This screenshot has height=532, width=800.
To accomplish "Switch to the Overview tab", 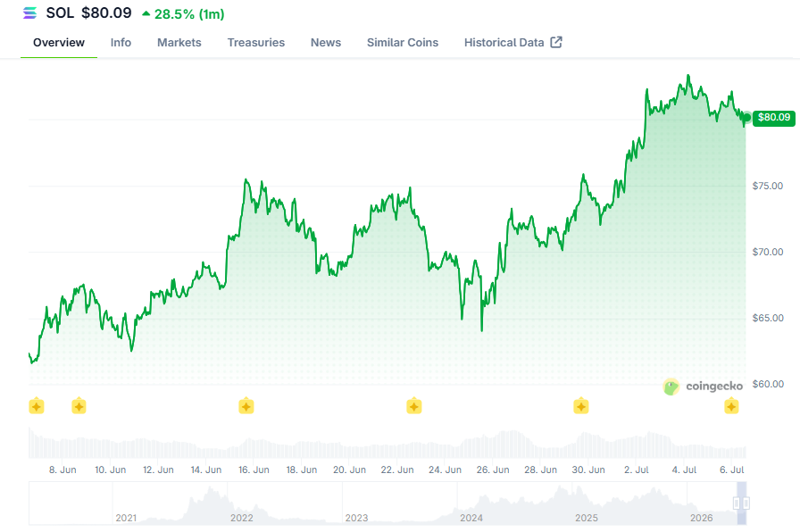I will point(59,42).
